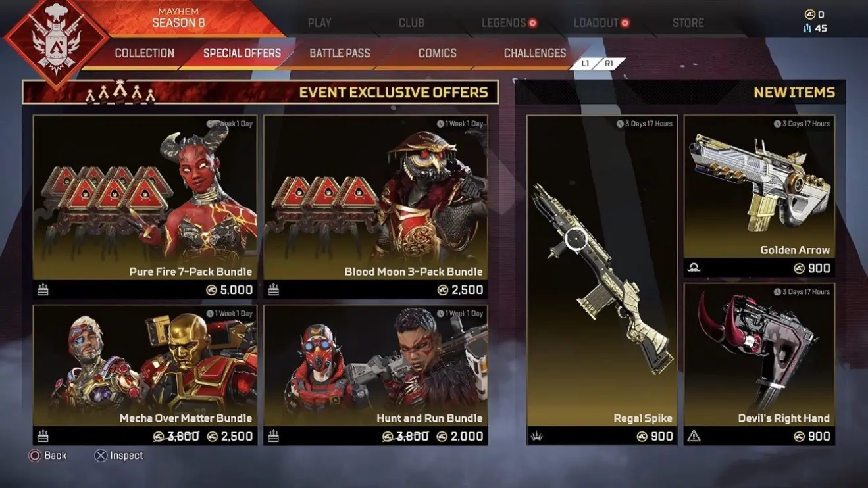Image resolution: width=868 pixels, height=488 pixels.
Task: Switch to the Battle Pass tab
Action: click(340, 53)
